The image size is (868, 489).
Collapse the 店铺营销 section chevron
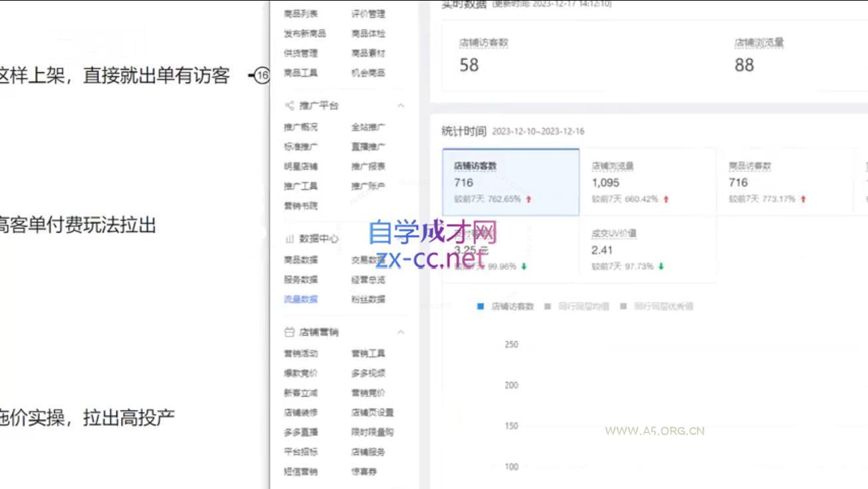click(x=401, y=332)
